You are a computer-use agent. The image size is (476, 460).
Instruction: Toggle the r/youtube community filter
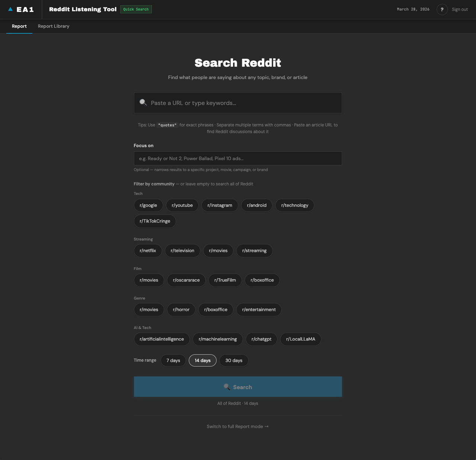point(182,205)
